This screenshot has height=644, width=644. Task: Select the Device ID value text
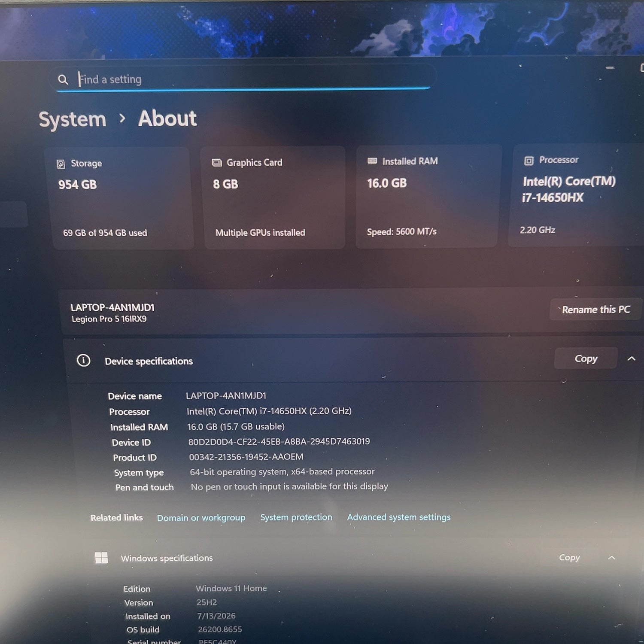tap(279, 441)
